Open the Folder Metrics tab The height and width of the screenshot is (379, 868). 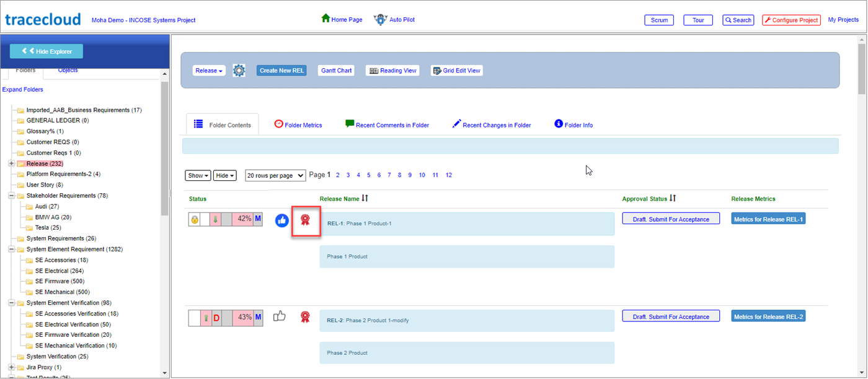tap(298, 124)
